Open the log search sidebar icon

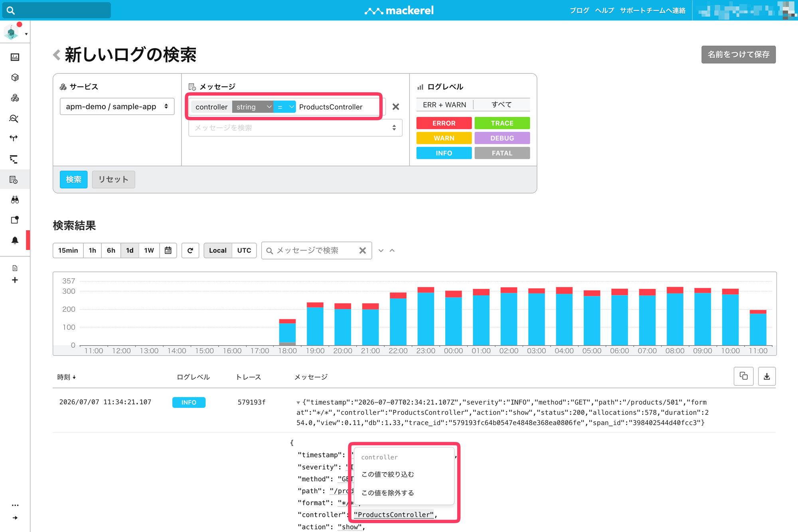tap(14, 180)
